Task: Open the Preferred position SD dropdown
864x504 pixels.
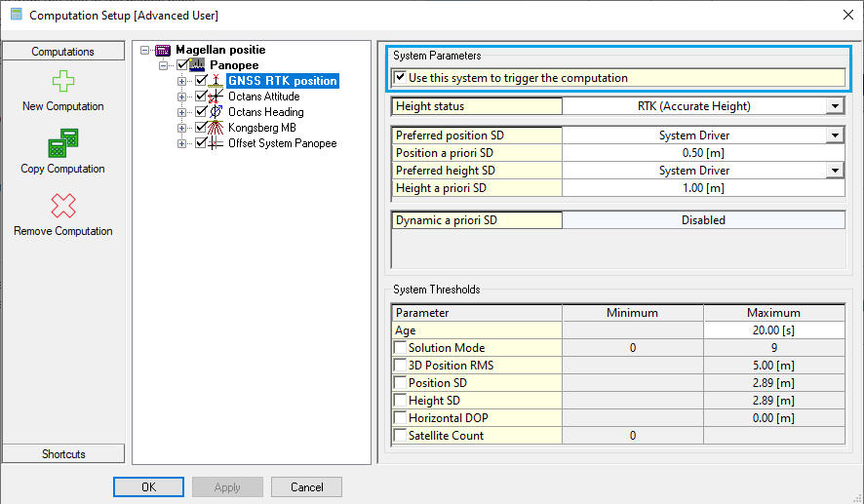Action: 835,136
